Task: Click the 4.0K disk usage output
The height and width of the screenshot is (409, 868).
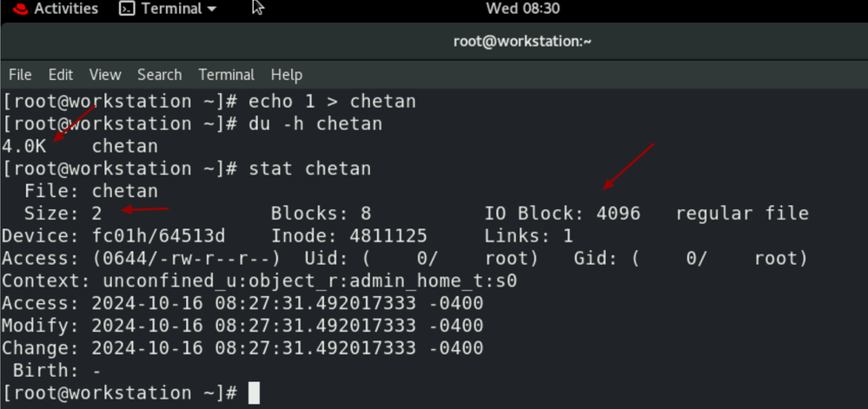Action: [23, 147]
